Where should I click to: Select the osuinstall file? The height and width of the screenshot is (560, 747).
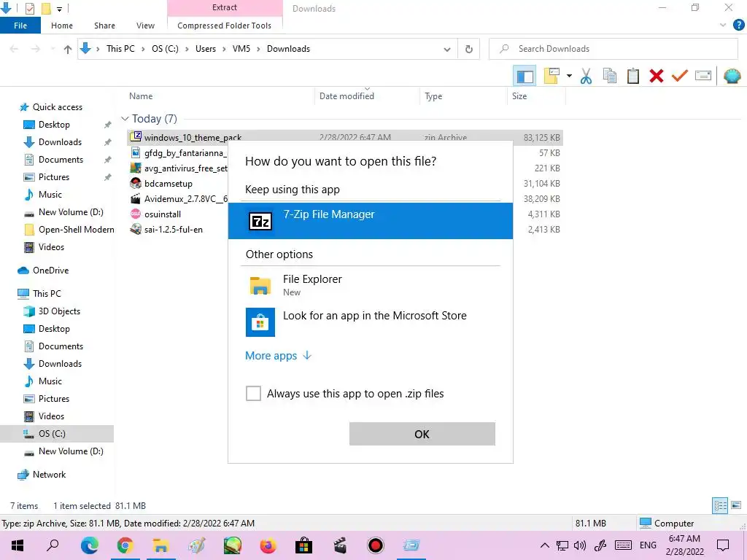click(x=163, y=214)
